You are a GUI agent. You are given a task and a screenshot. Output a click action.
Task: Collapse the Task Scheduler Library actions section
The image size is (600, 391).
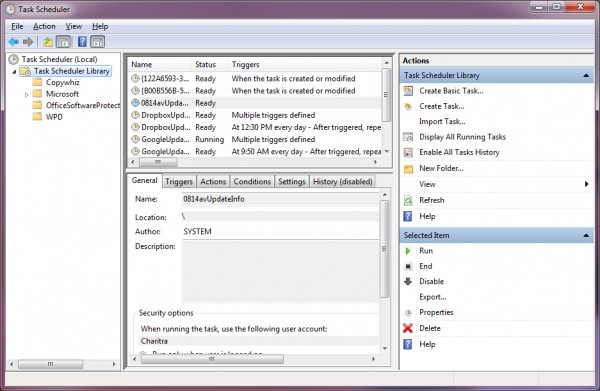[x=586, y=75]
